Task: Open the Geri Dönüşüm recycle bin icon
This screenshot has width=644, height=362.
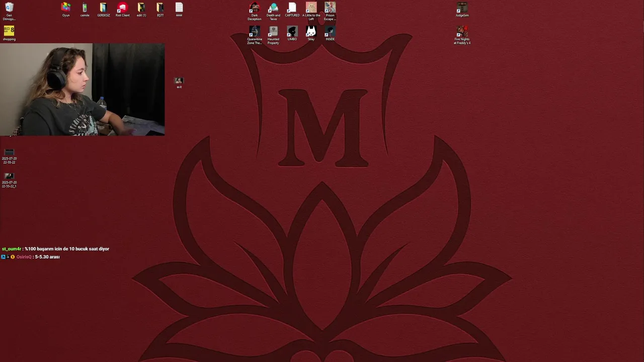Action: pos(9,11)
